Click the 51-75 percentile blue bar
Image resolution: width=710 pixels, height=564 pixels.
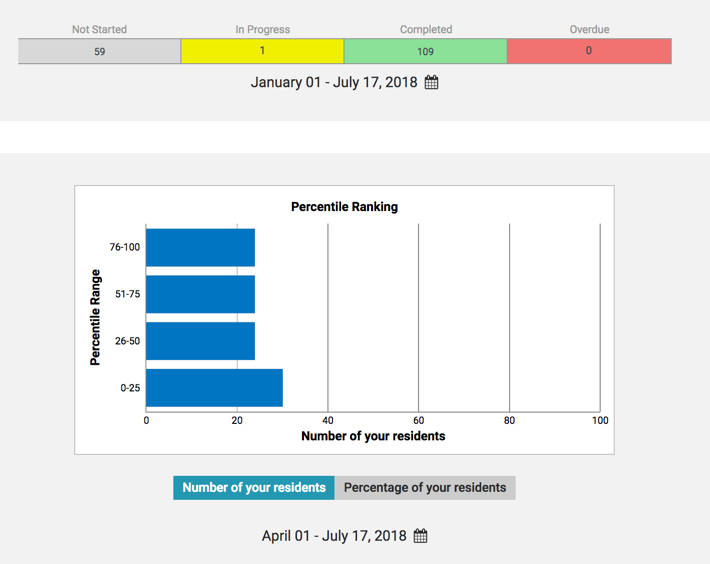200,294
